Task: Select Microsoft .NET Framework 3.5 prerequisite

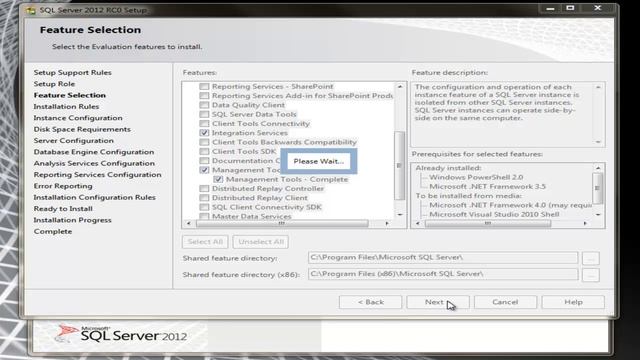Action: click(x=487, y=187)
